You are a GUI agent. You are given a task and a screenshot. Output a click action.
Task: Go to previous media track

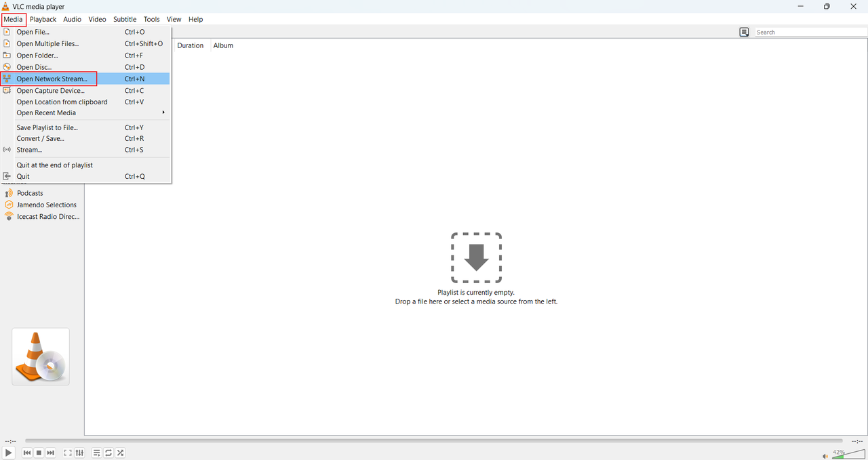click(x=27, y=453)
